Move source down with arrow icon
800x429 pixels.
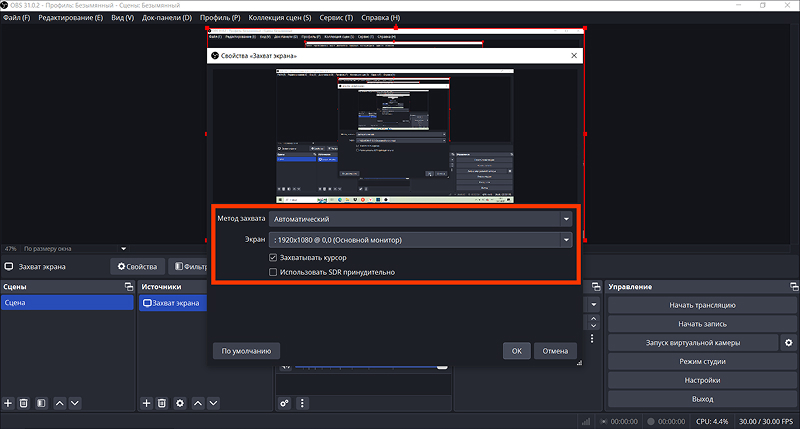(x=213, y=403)
